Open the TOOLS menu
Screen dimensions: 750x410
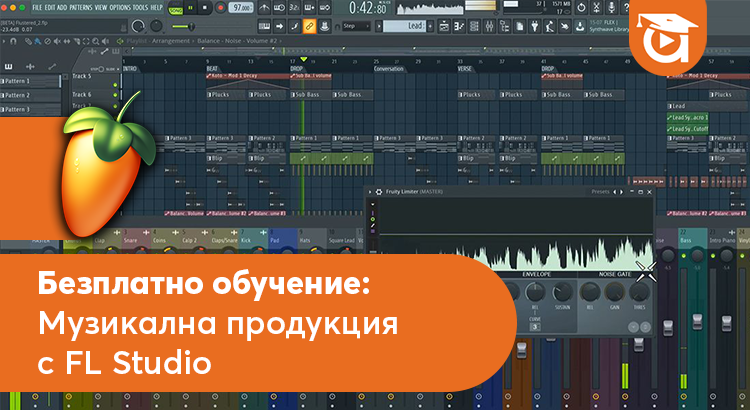coord(140,8)
